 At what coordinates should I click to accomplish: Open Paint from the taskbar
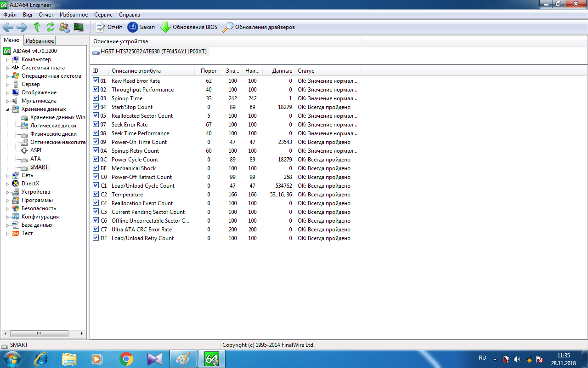[183, 358]
